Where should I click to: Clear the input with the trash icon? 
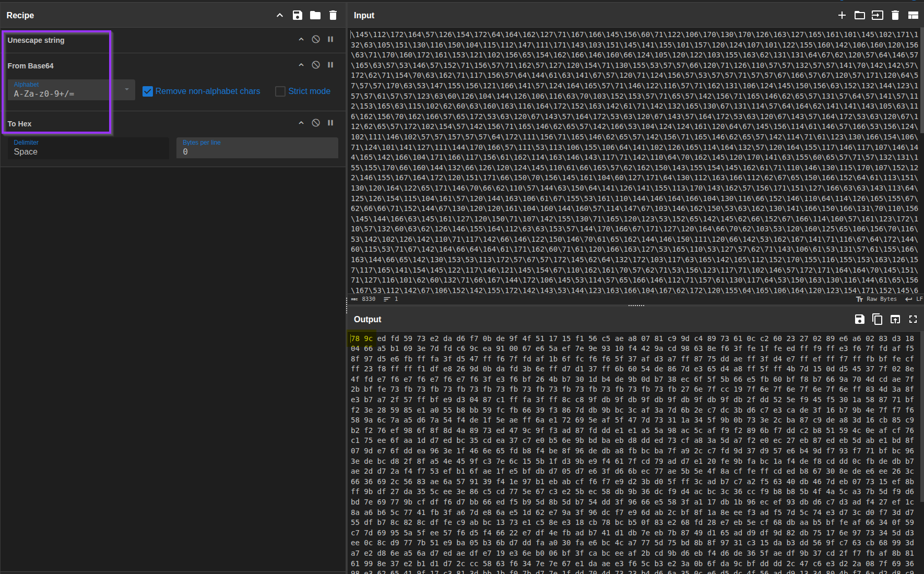tap(895, 15)
